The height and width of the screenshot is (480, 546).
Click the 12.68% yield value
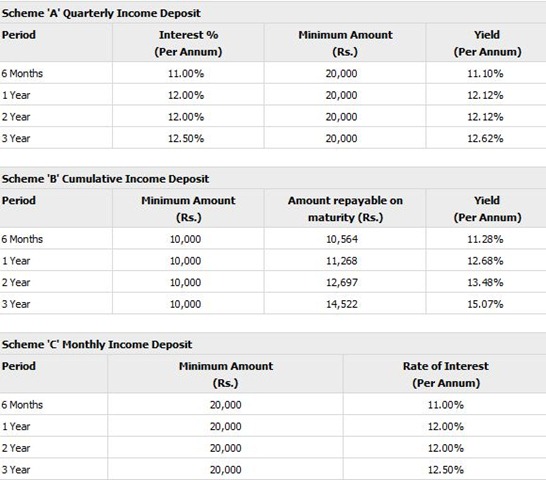click(x=485, y=261)
